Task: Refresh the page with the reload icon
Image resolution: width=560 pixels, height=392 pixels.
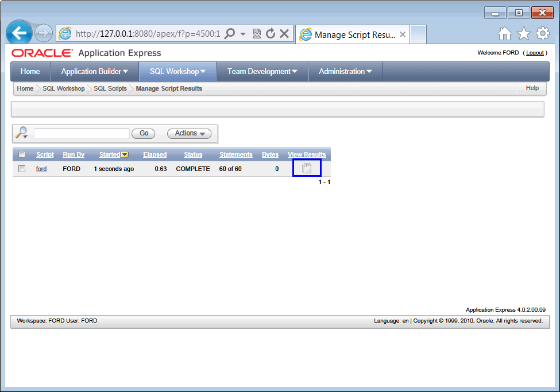Action: pyautogui.click(x=271, y=33)
